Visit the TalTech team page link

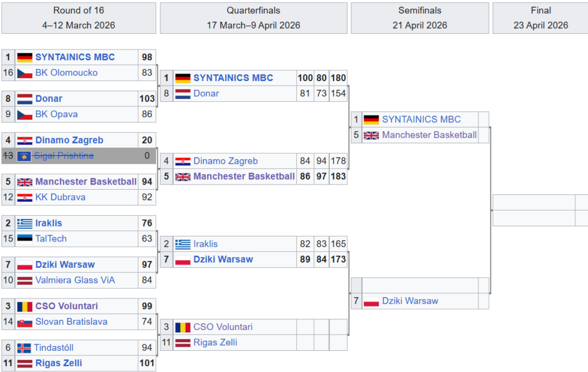(x=51, y=239)
